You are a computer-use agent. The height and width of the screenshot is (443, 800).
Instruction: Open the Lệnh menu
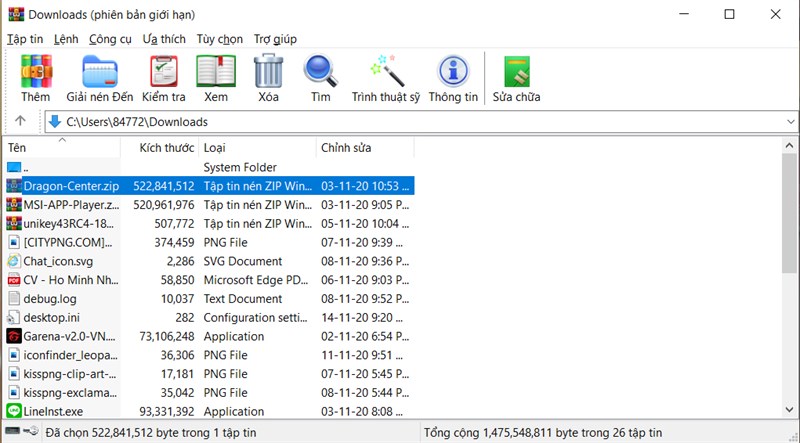66,39
